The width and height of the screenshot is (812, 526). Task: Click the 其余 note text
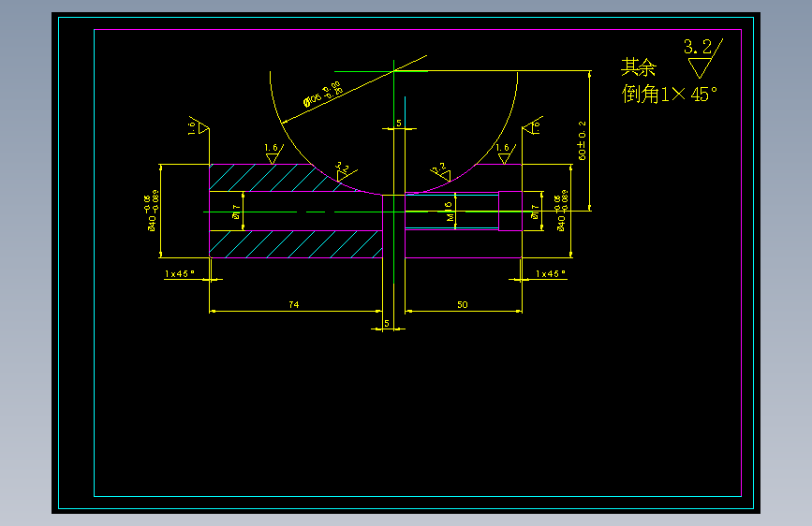pyautogui.click(x=639, y=67)
